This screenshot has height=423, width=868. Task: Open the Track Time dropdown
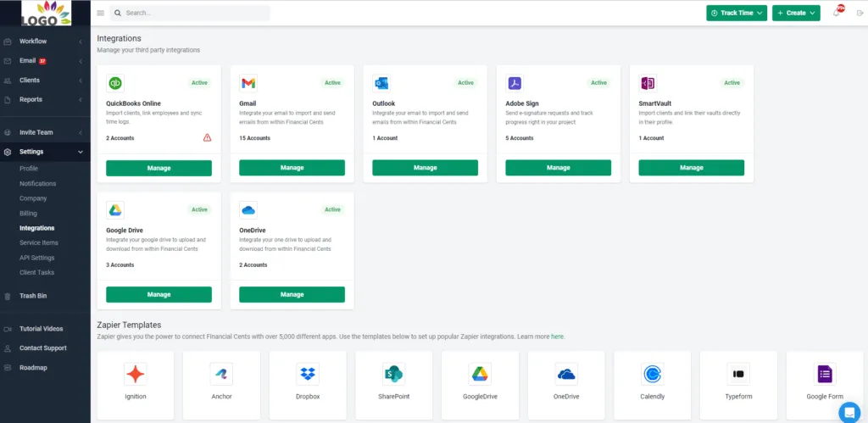pos(737,13)
